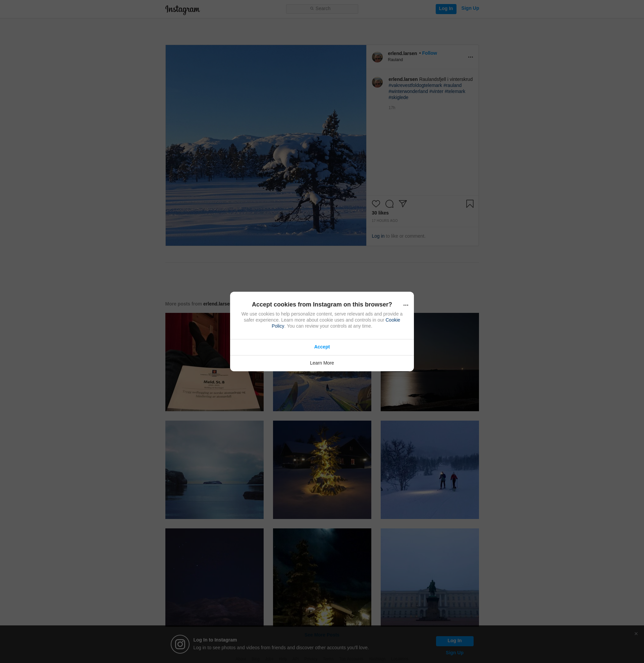Open the Cookie Policy link
This screenshot has height=663, width=644.
coord(392,320)
